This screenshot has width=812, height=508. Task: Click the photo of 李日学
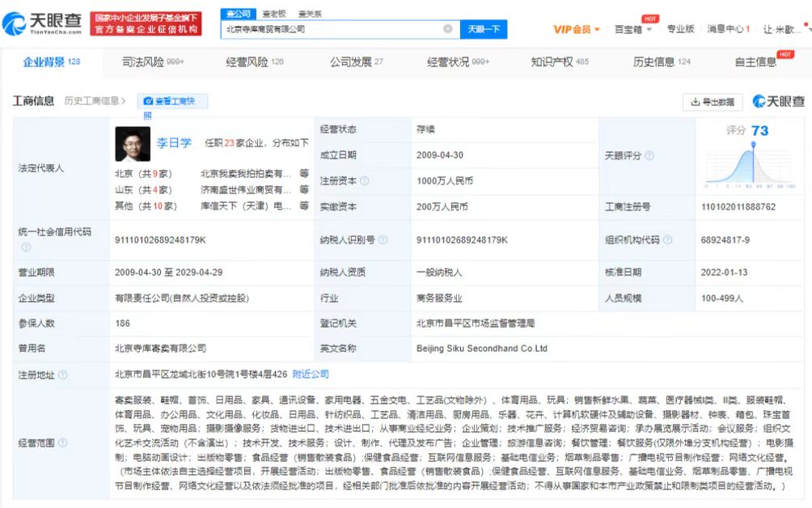pos(133,144)
